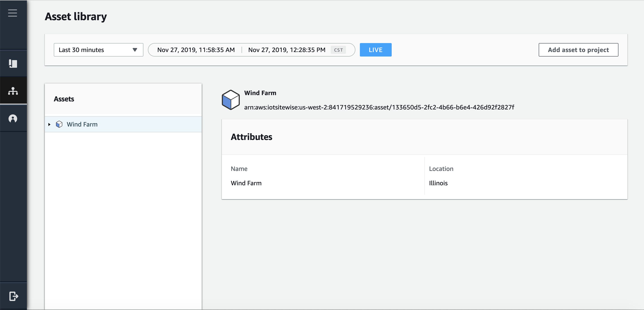Open the hamburger navigation menu
Image resolution: width=644 pixels, height=310 pixels.
click(x=13, y=13)
